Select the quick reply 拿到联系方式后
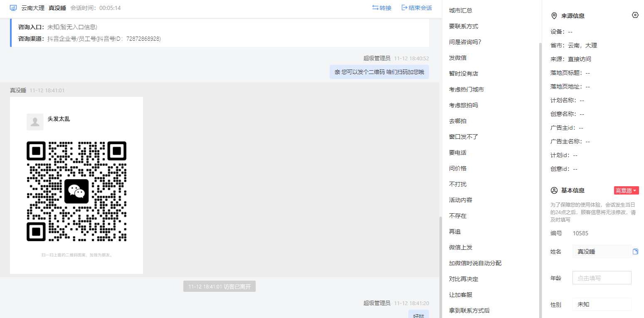Image resolution: width=644 pixels, height=318 pixels. click(x=469, y=311)
